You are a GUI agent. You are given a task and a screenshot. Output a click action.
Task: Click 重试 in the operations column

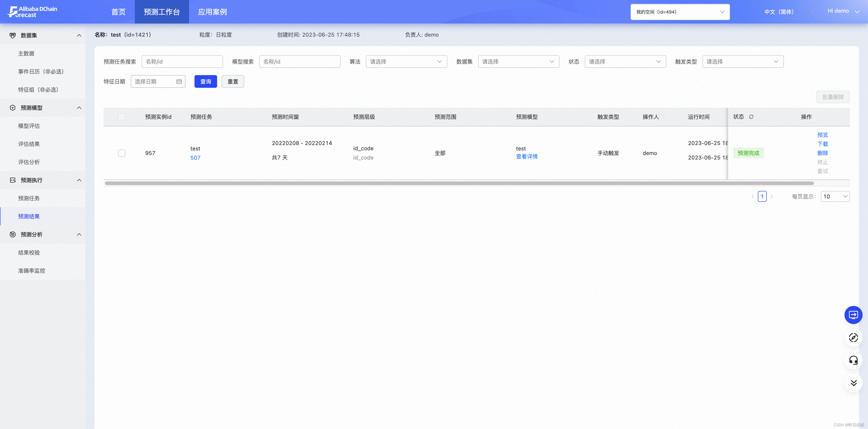[x=823, y=172]
